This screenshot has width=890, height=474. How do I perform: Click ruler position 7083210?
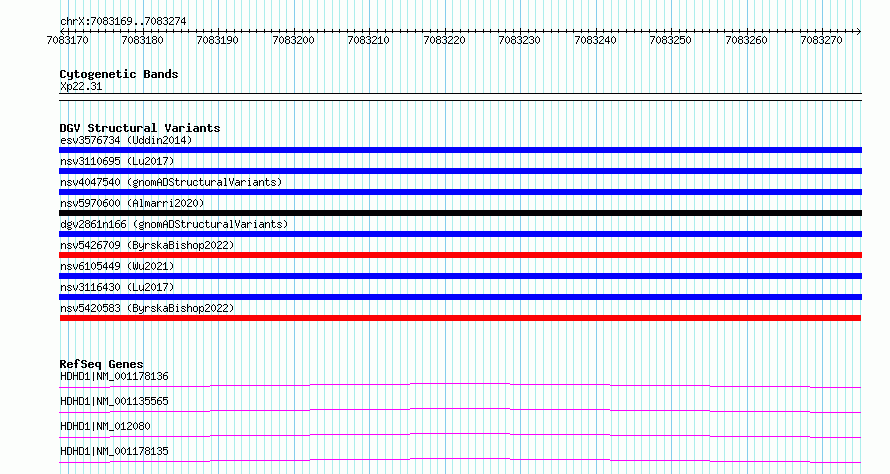click(x=368, y=40)
